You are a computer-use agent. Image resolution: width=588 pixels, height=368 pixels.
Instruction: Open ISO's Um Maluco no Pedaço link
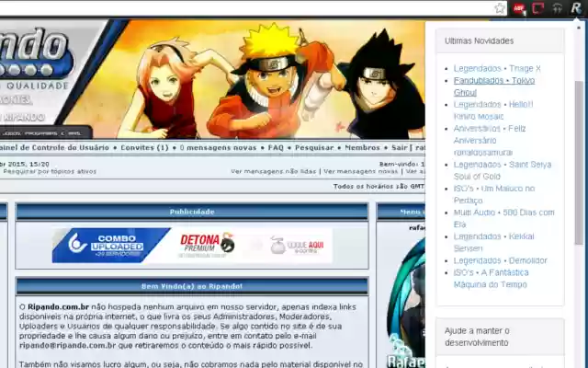[x=494, y=194]
